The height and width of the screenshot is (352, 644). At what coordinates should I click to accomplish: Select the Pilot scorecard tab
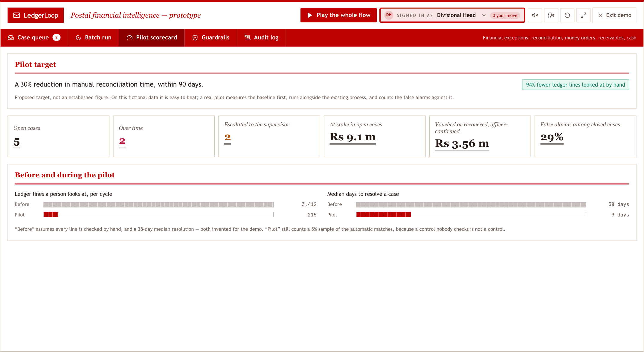coord(152,38)
